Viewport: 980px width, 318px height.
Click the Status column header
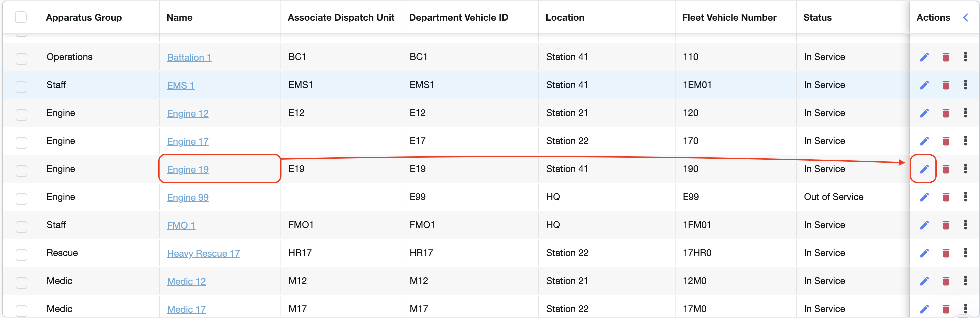click(817, 18)
